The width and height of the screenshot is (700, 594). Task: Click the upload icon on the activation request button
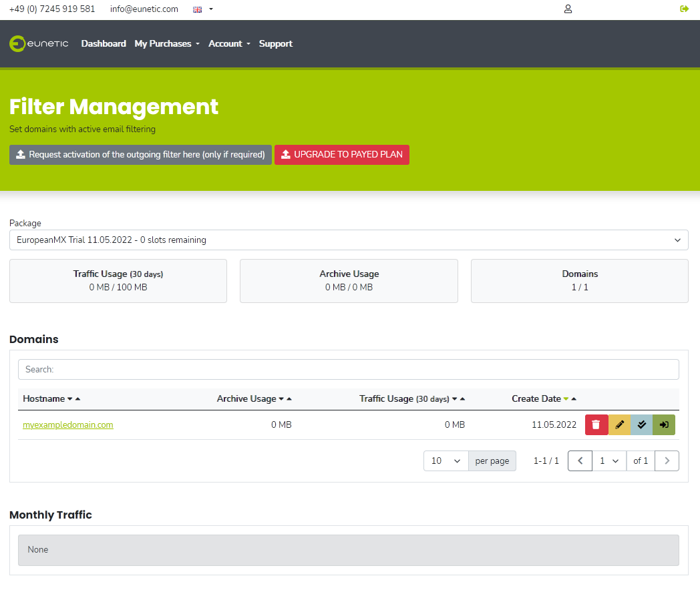(21, 154)
